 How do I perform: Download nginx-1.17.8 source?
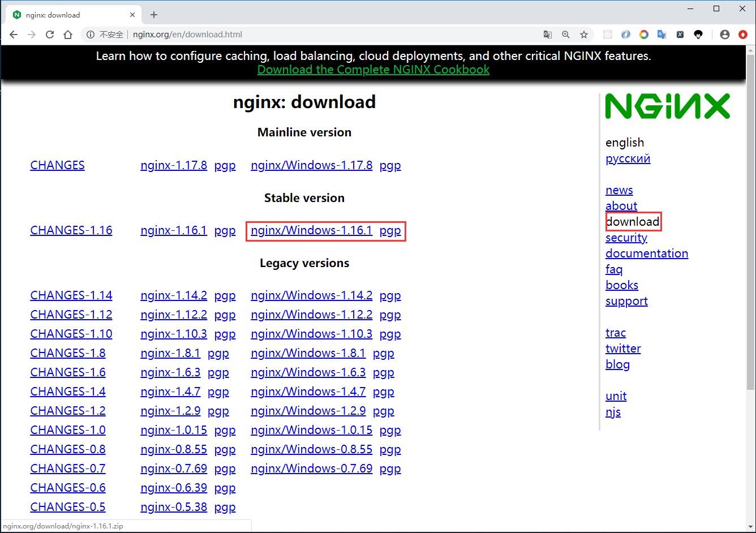coord(174,165)
